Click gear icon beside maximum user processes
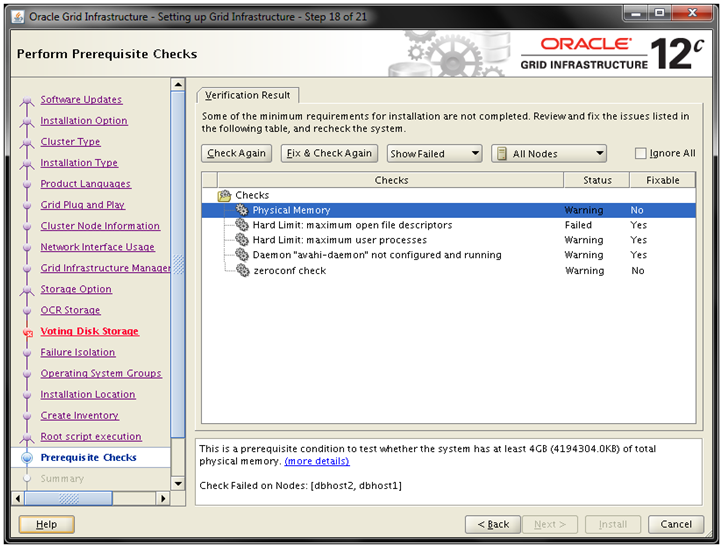The image size is (723, 548). point(242,240)
